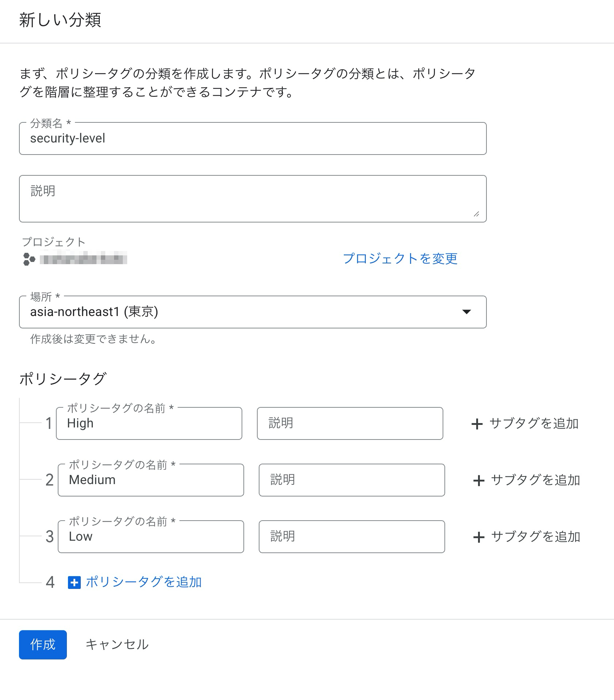Click the ポリシータグを追加 link
The width and height of the screenshot is (614, 700).
144,582
